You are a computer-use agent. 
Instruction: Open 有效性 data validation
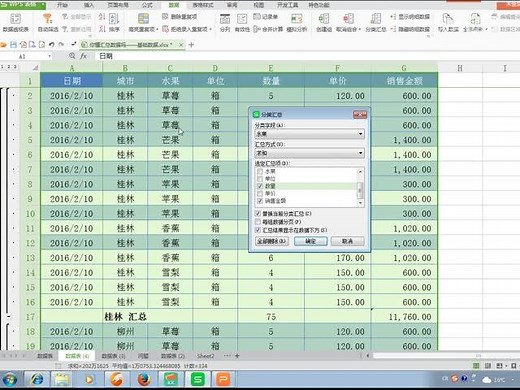242,23
